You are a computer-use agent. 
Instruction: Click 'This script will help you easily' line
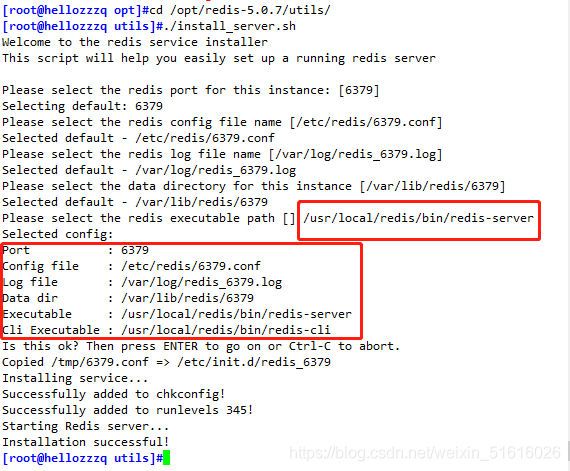click(219, 58)
